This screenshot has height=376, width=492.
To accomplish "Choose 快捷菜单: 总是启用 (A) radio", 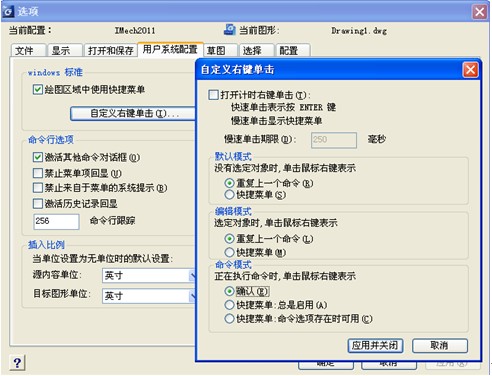I will 229,305.
